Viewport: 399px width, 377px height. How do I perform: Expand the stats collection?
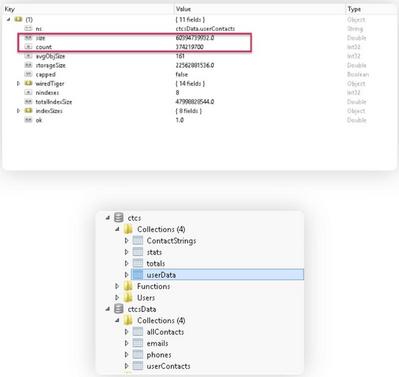pos(126,252)
